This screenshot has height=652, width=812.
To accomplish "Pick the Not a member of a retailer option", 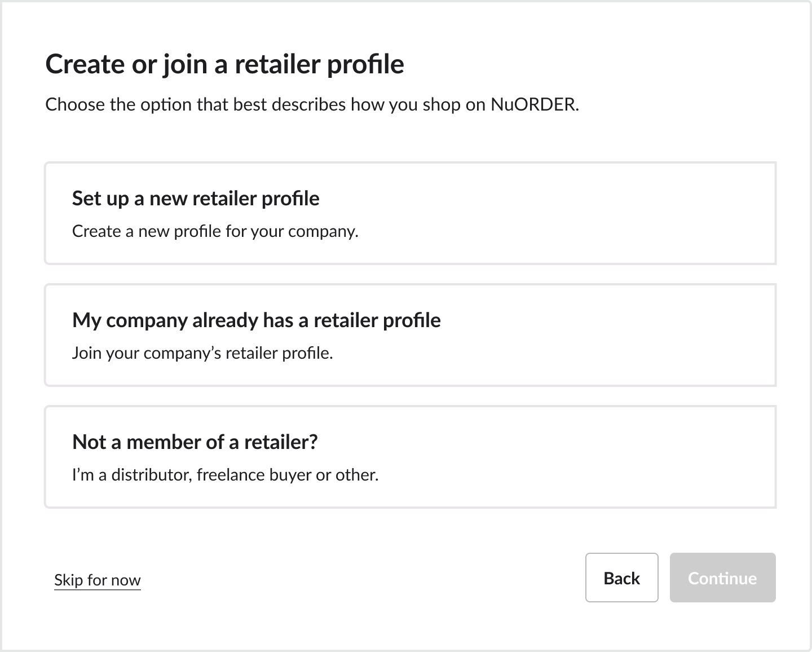I will pos(410,457).
